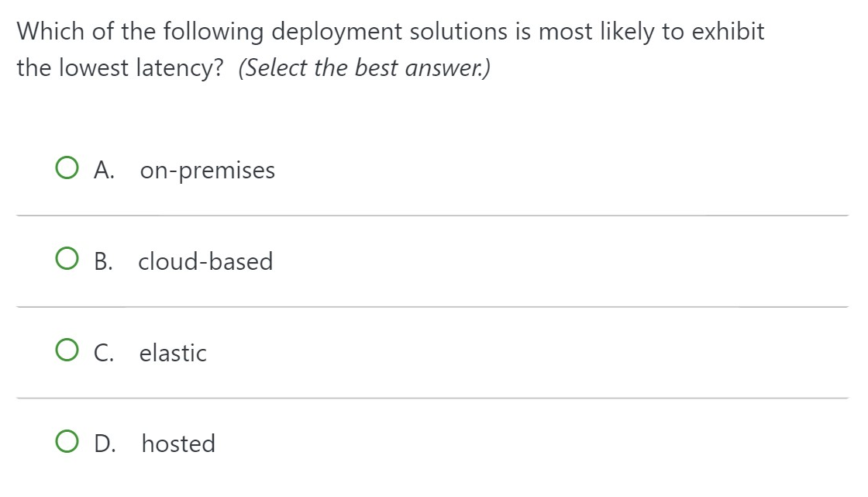
Task: Click the divider line below on-premises
Action: (432, 216)
